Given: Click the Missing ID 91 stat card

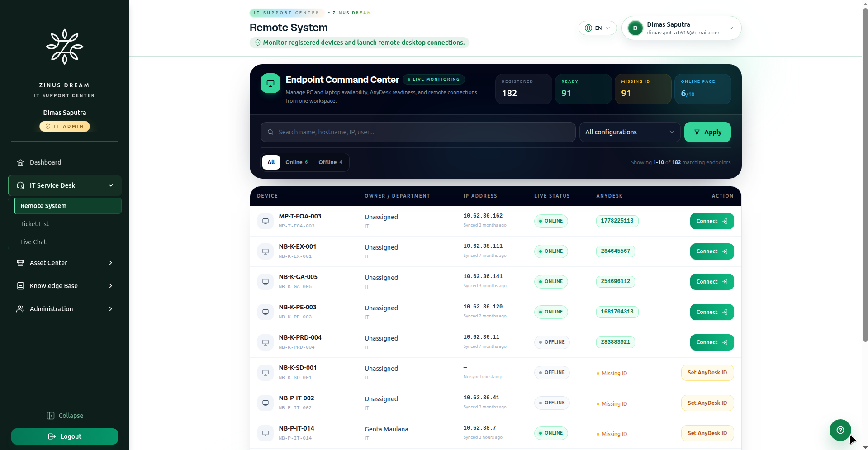Looking at the screenshot, I should tap(643, 89).
